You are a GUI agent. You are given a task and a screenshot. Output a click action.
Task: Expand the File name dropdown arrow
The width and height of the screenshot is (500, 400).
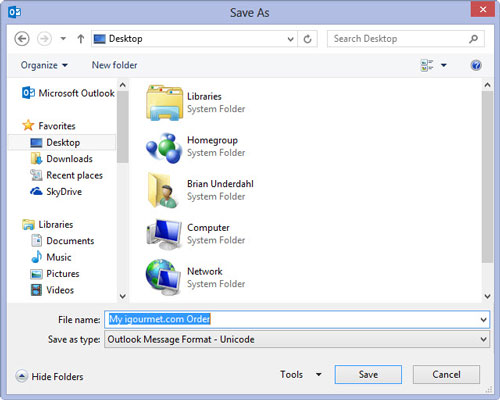(x=483, y=320)
